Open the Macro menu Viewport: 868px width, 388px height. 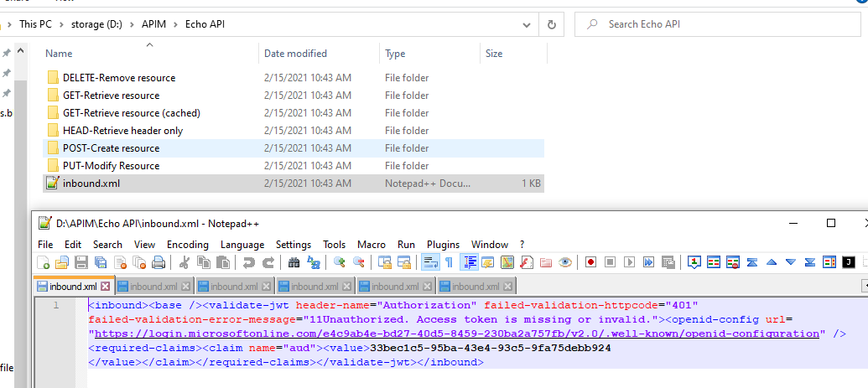click(x=372, y=244)
